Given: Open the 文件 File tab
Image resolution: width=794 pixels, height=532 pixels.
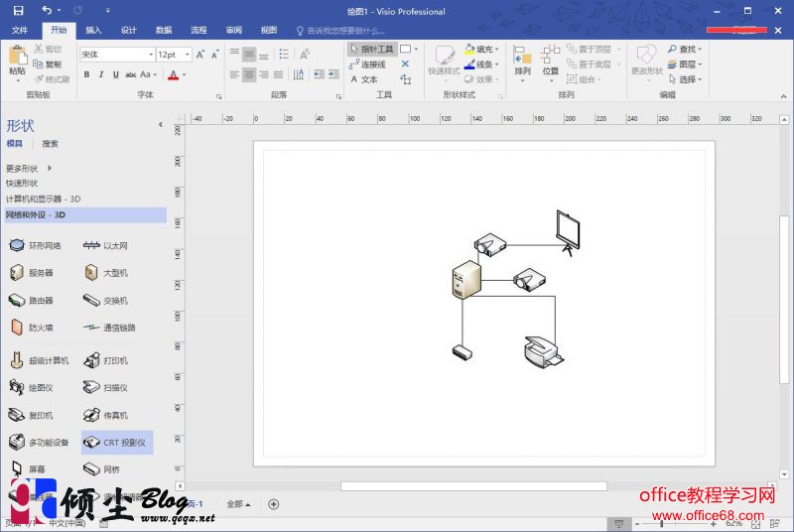Looking at the screenshot, I should (x=20, y=31).
